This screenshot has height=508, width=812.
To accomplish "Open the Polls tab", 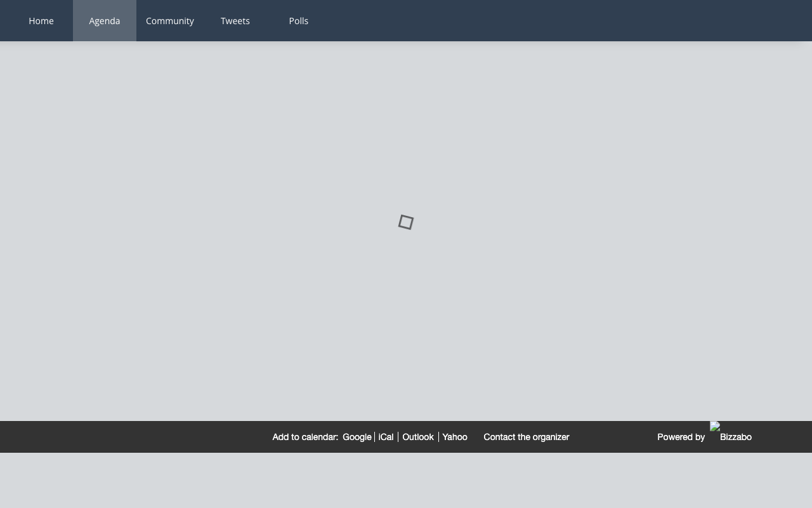I will coord(298,20).
